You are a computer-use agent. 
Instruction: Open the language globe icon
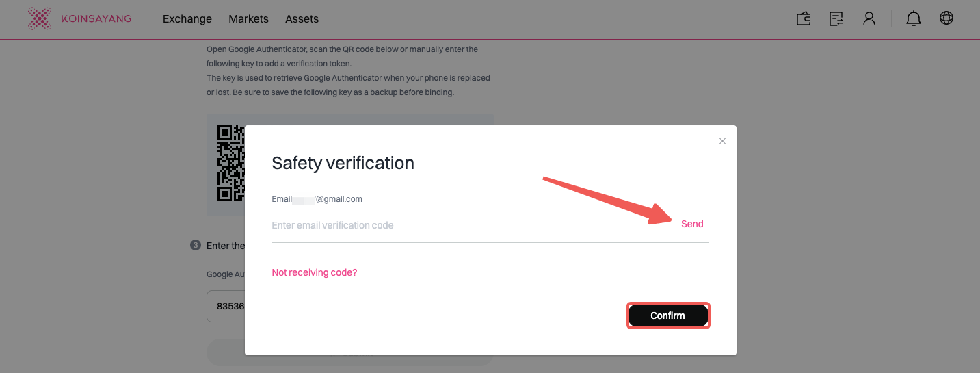[x=946, y=18]
